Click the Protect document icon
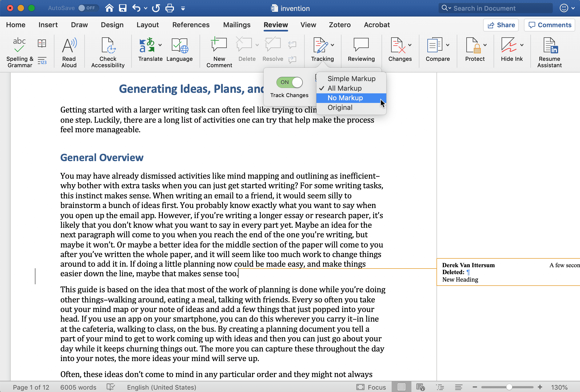This screenshot has height=392, width=580. (x=473, y=45)
